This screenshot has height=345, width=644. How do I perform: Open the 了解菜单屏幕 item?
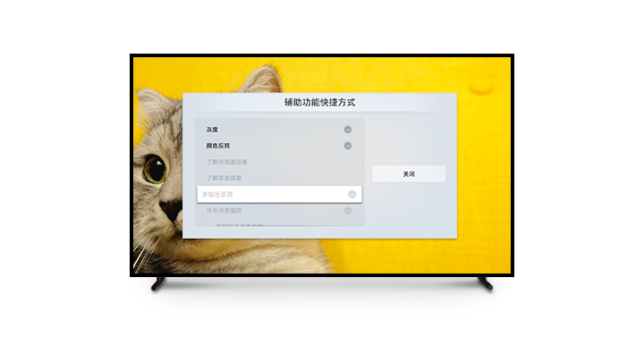click(x=224, y=178)
